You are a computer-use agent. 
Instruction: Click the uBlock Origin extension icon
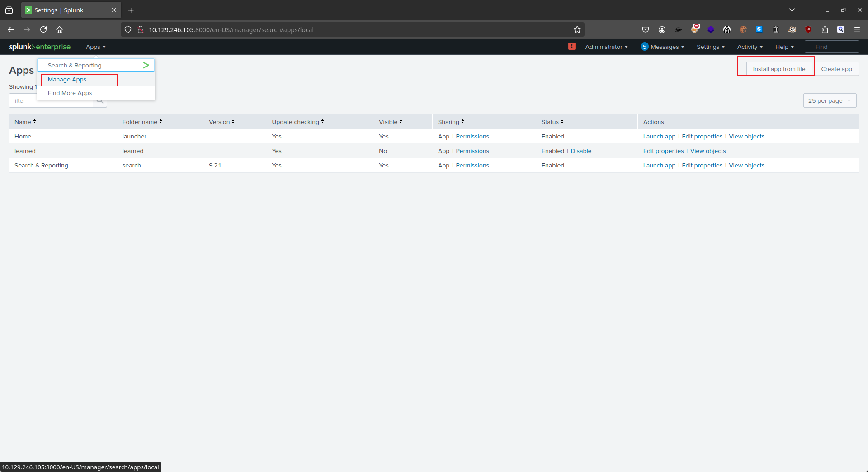tap(808, 29)
